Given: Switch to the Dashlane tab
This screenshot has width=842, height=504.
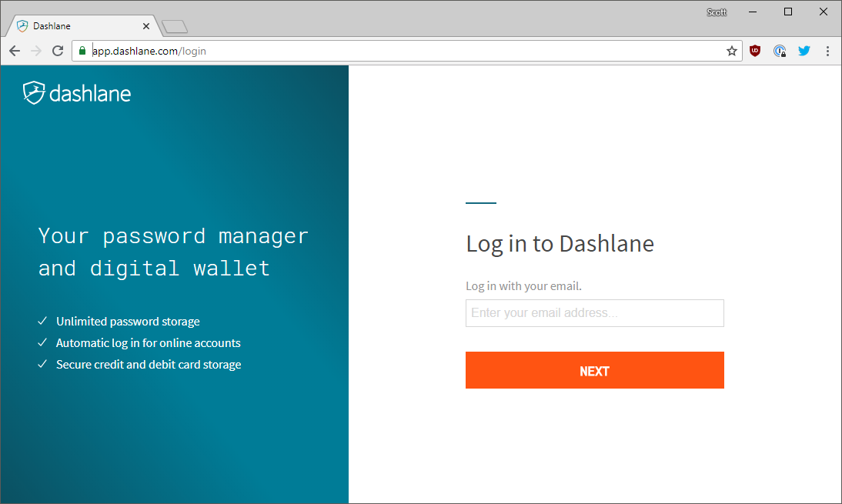Looking at the screenshot, I should click(77, 25).
